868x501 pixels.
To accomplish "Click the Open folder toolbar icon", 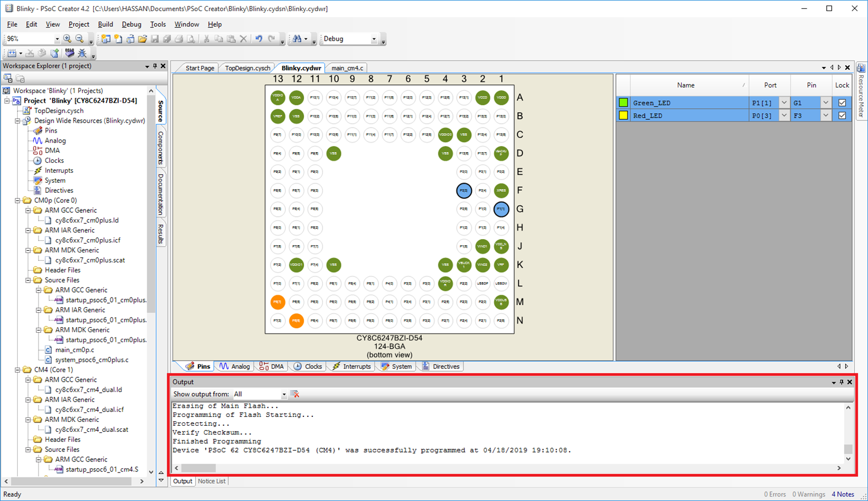I will [x=142, y=39].
